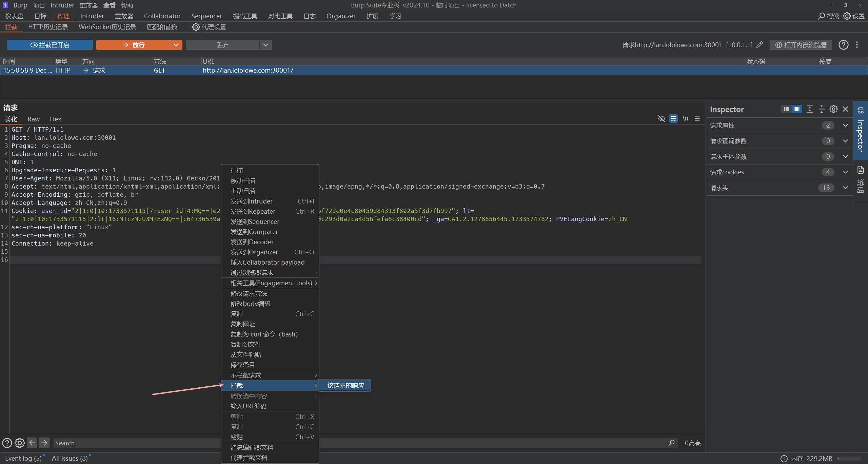Image resolution: width=868 pixels, height=464 pixels.
Task: Open the request editor hamburger menu
Action: 697,118
